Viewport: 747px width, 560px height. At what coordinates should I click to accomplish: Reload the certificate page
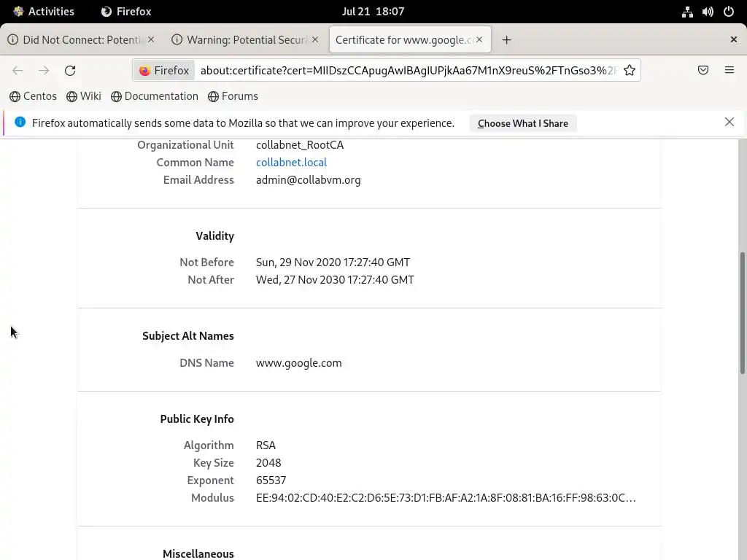click(x=70, y=71)
